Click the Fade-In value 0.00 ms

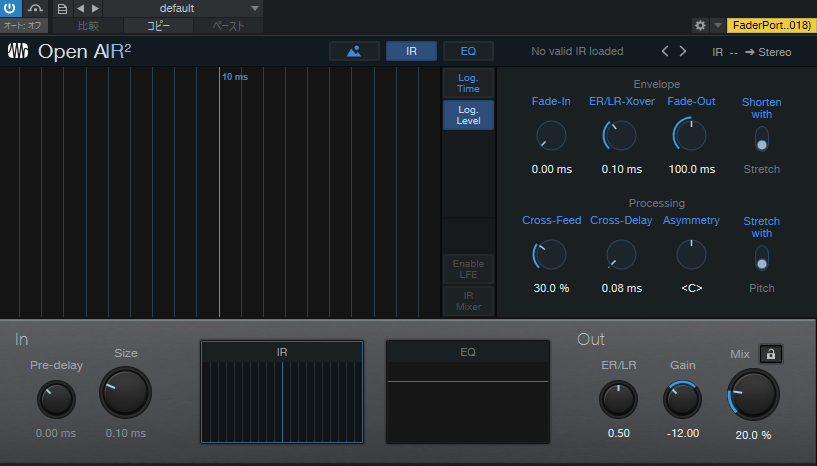point(552,169)
